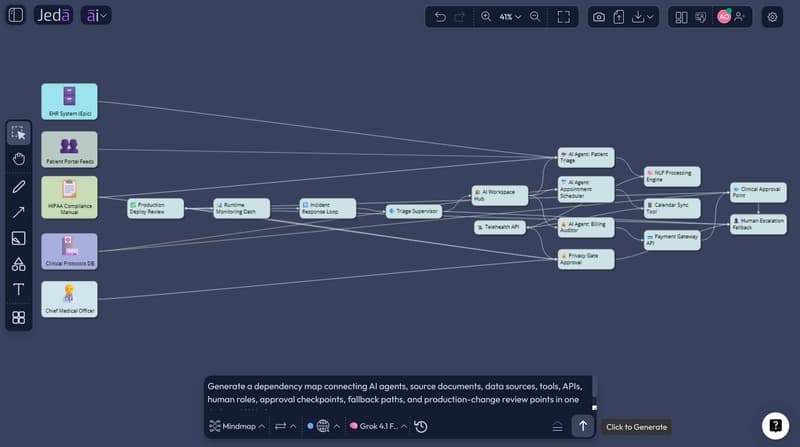Open the 41% zoom level dropdown

click(510, 17)
